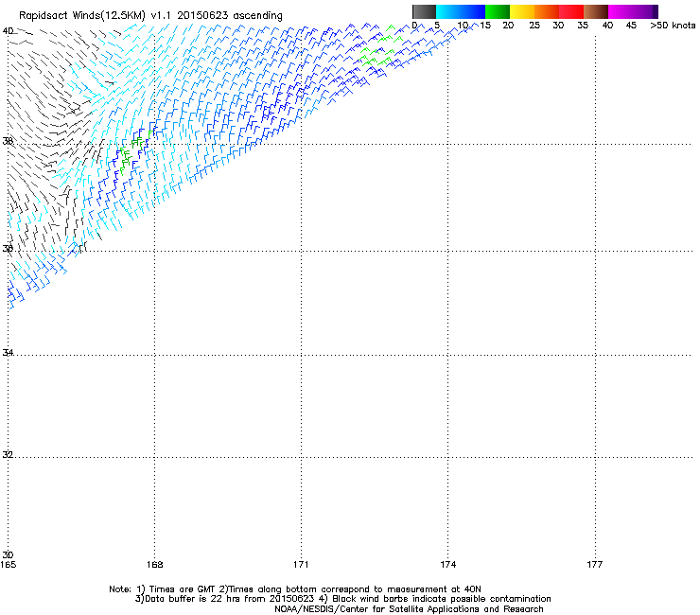The height and width of the screenshot is (615, 700).
Task: Click the green 15-20 knots legend segment
Action: point(498,11)
